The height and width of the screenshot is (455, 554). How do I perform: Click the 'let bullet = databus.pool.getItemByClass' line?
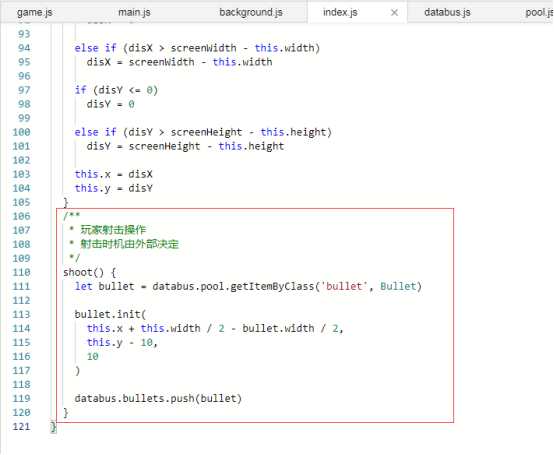(x=248, y=286)
